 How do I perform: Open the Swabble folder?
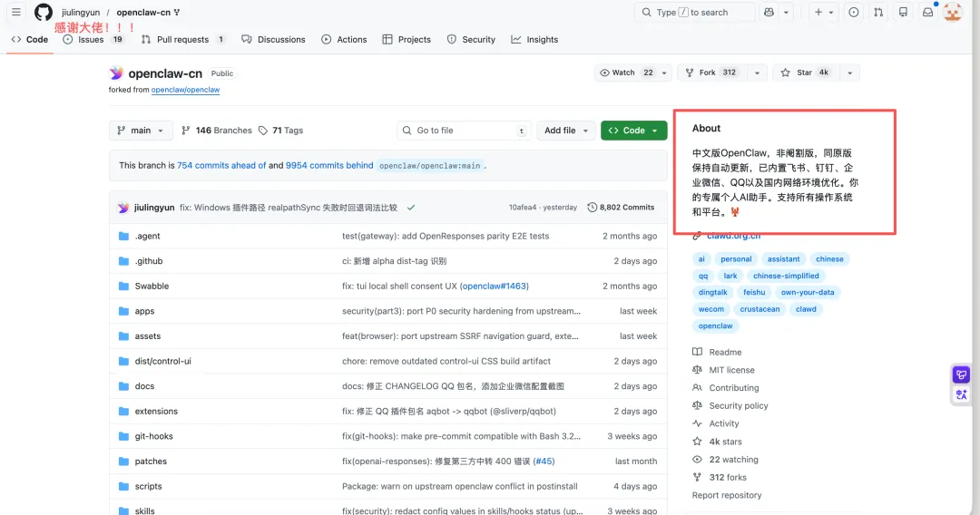[152, 286]
